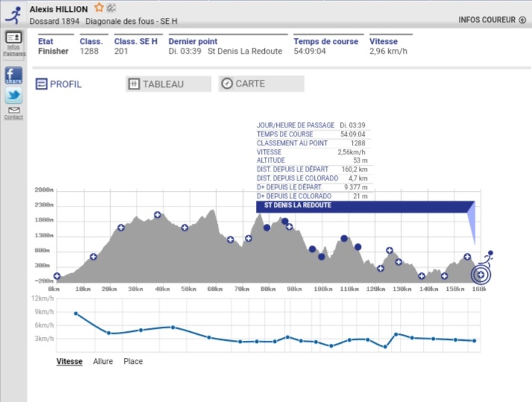Viewport: 532px width, 402px height.
Task: Click the runner logo icon
Action: (x=13, y=15)
